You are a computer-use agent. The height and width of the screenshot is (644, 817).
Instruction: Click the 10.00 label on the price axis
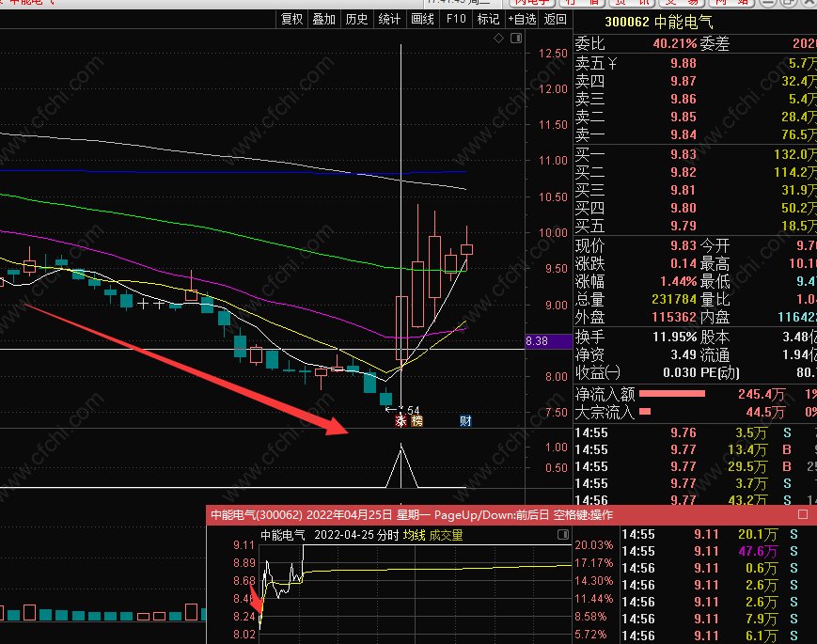(553, 233)
